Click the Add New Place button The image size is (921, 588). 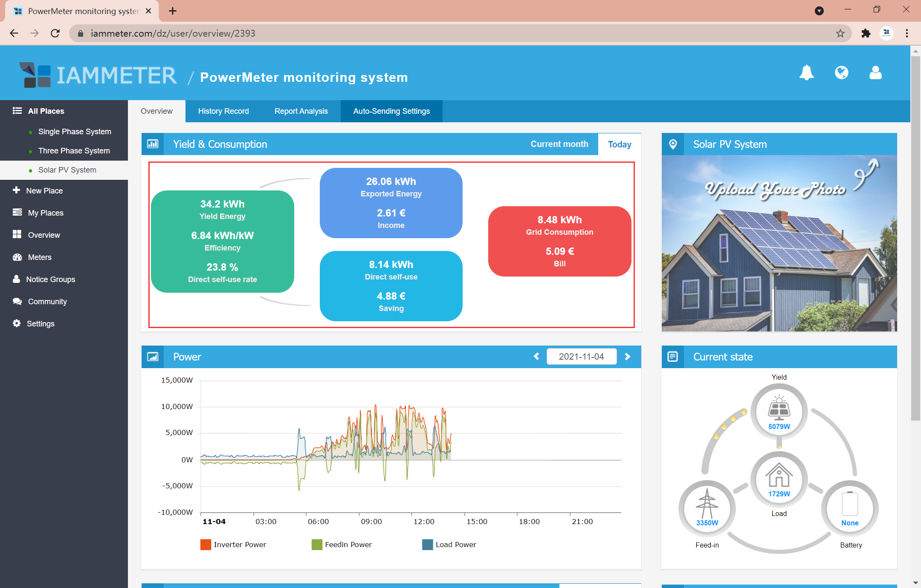[45, 190]
